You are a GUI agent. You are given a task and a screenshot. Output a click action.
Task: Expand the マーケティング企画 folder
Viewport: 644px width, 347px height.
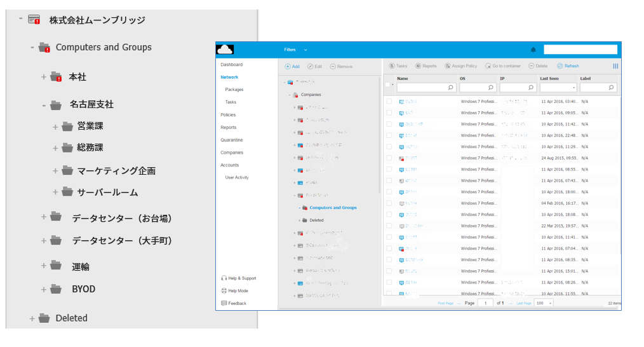coord(55,170)
